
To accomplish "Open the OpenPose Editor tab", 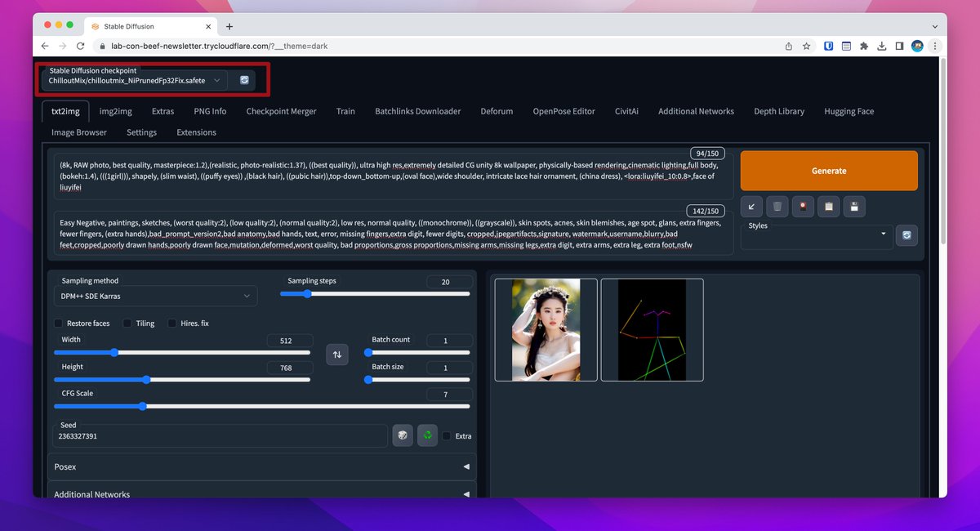I will point(563,111).
